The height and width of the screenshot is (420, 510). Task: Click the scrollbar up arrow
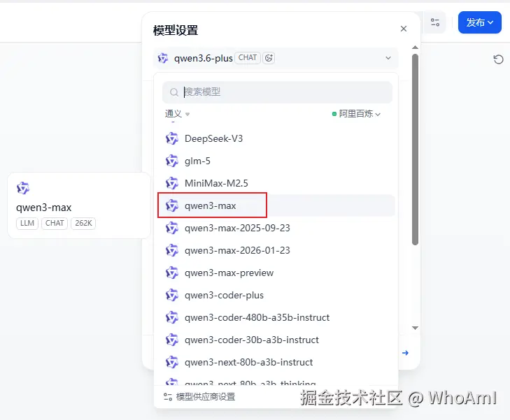coord(415,48)
